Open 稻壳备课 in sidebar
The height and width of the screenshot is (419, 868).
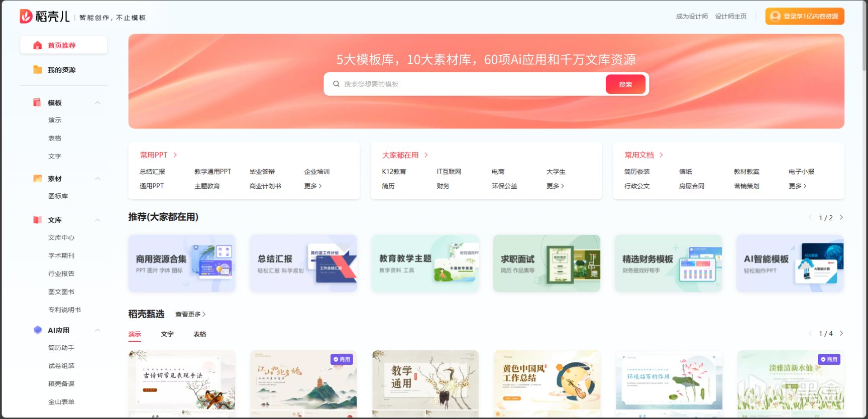pos(61,384)
